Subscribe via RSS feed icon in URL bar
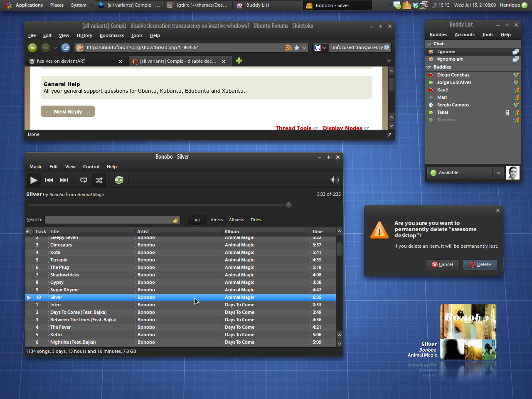The height and width of the screenshot is (399, 532). pos(288,48)
